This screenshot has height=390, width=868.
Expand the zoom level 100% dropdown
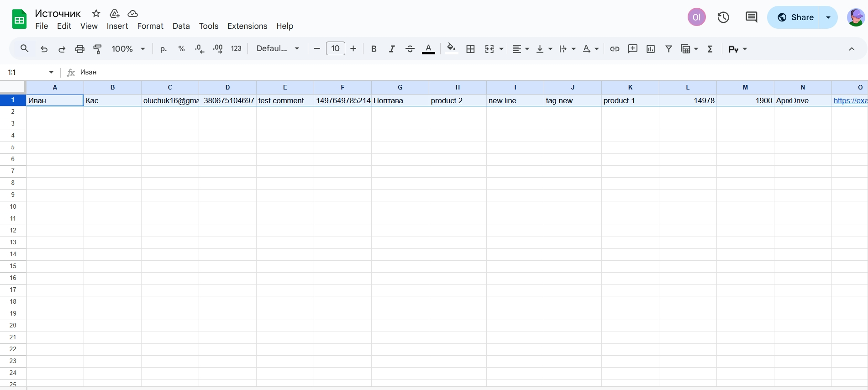click(x=128, y=49)
